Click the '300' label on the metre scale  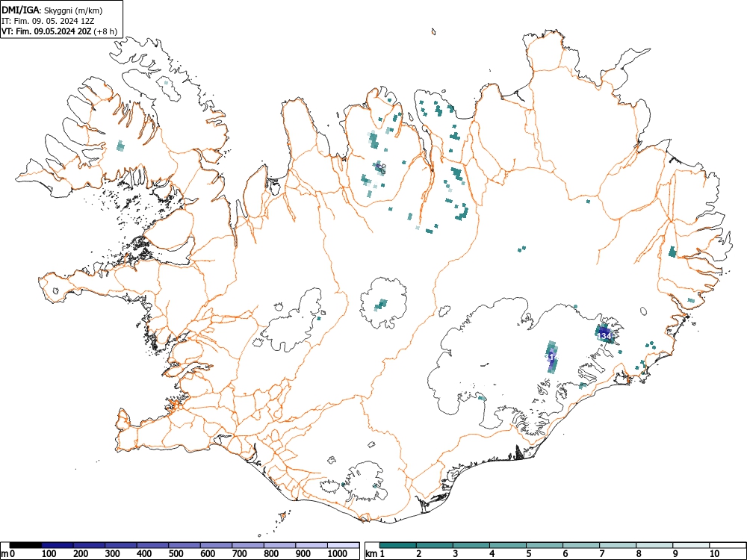(x=113, y=554)
